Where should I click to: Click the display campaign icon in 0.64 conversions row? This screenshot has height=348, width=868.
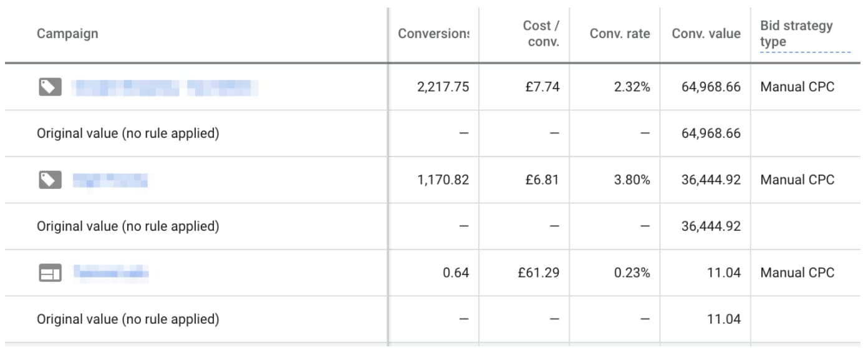[x=51, y=273]
